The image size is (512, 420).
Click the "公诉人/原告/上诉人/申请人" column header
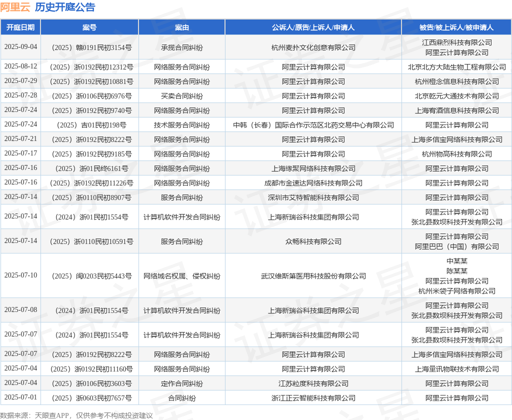pyautogui.click(x=313, y=27)
